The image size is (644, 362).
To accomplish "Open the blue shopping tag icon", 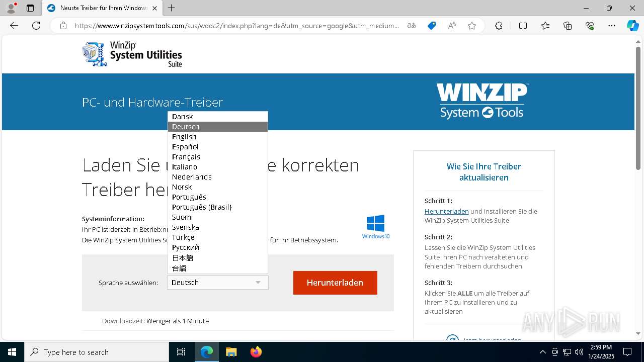I will coord(431,26).
